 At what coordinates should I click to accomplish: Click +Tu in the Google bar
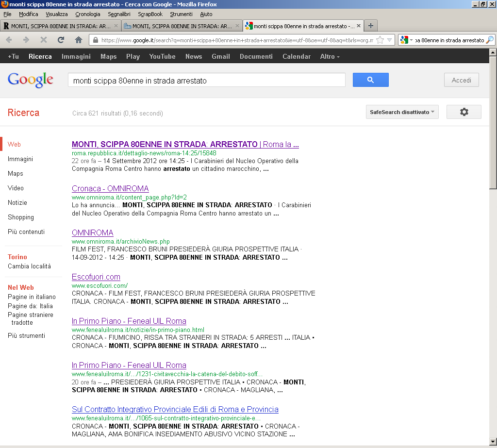(x=13, y=56)
